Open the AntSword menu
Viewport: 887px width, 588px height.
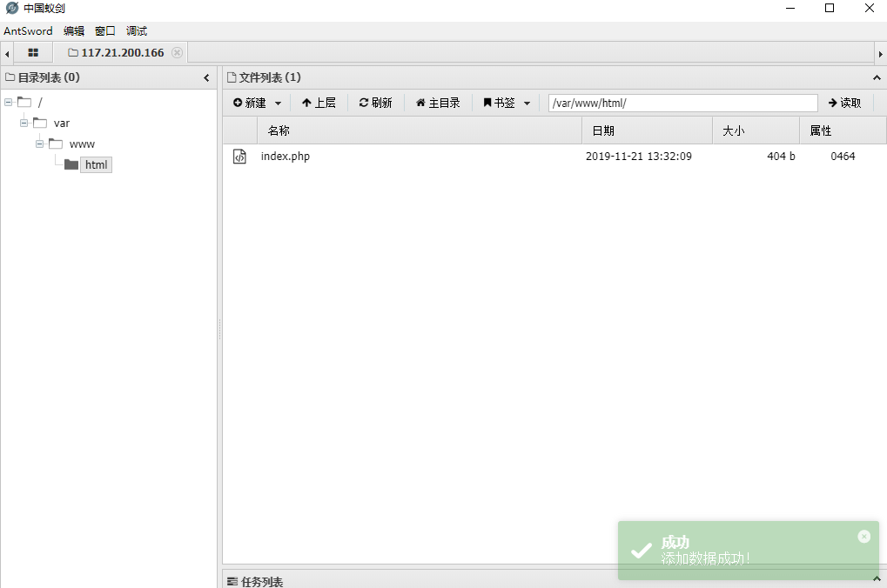click(x=28, y=30)
